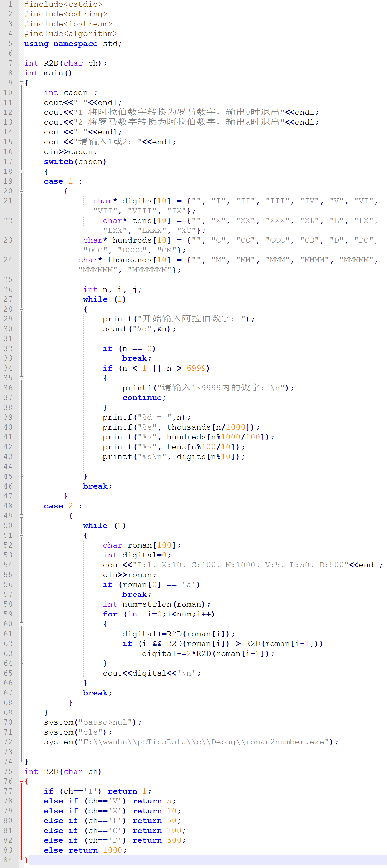Click the 'for (int i=0;i<num;i++)' loop header
Viewport: 387px width, 868px height.
[159, 614]
